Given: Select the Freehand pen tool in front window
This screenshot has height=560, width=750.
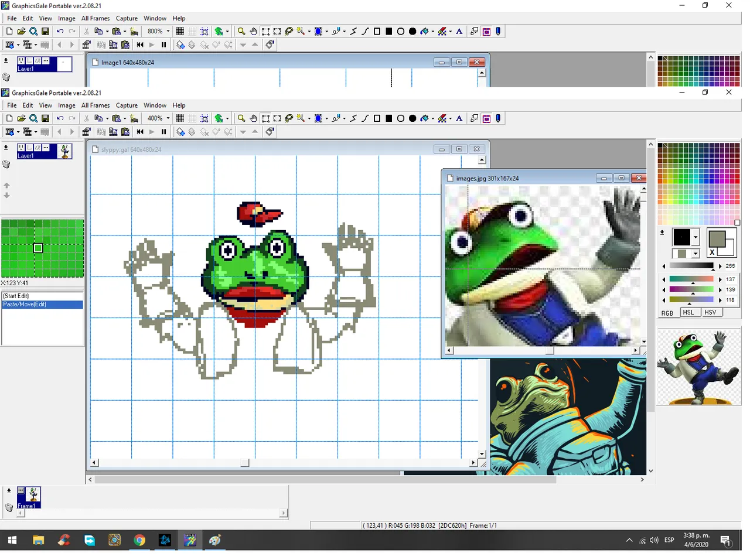Looking at the screenshot, I should (x=336, y=118).
